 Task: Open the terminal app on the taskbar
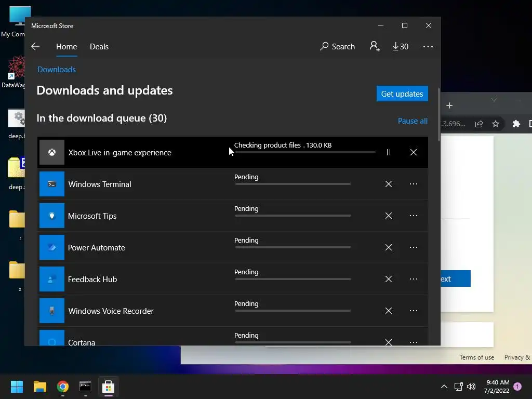tap(85, 387)
